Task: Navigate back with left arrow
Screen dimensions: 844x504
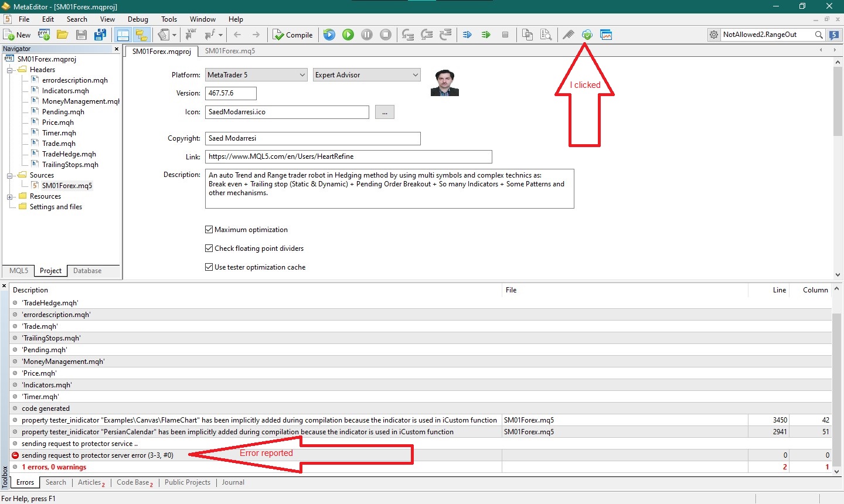Action: [237, 35]
